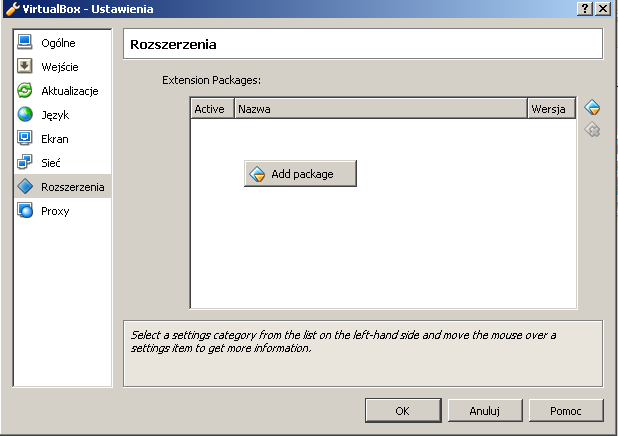Click the VirtualBox wrench title bar icon

[12, 8]
